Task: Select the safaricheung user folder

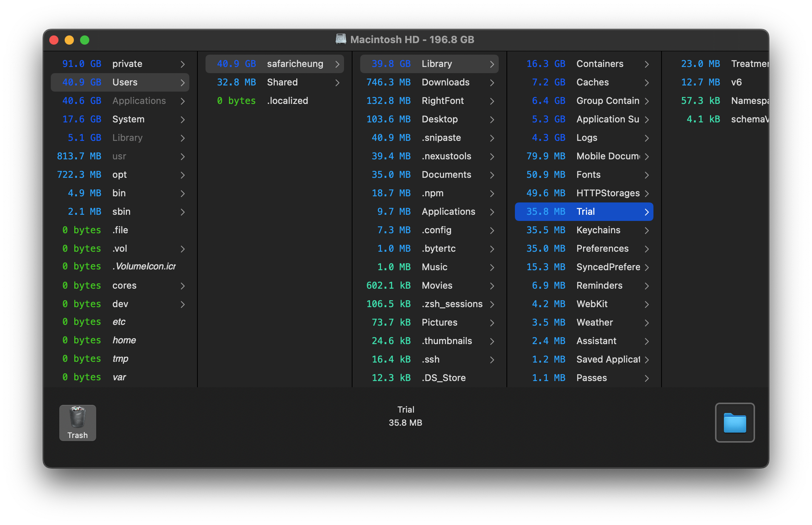Action: [x=295, y=64]
